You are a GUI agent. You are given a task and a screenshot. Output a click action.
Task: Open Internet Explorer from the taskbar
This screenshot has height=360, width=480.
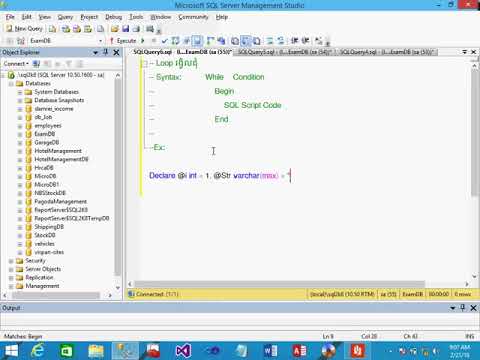(37, 351)
